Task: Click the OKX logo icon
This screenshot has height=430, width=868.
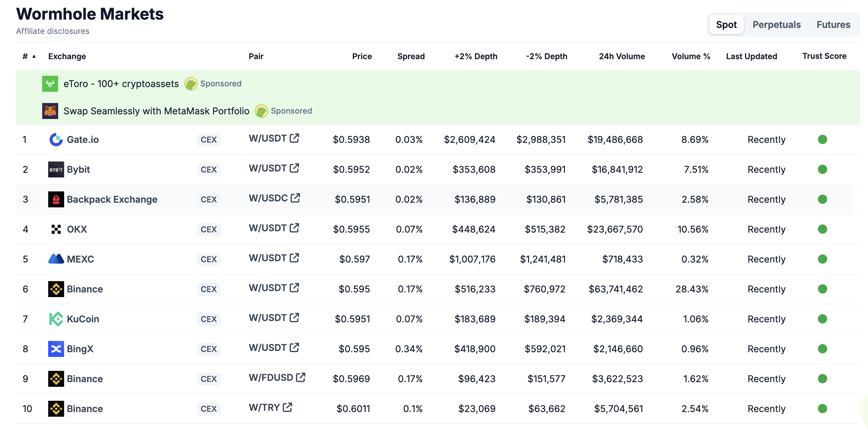Action: pyautogui.click(x=56, y=230)
